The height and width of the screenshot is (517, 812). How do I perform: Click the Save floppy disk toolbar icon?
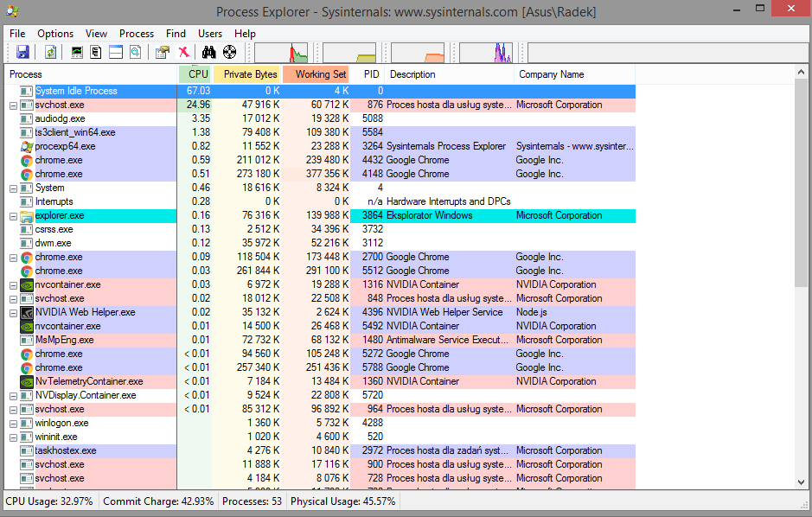point(22,52)
